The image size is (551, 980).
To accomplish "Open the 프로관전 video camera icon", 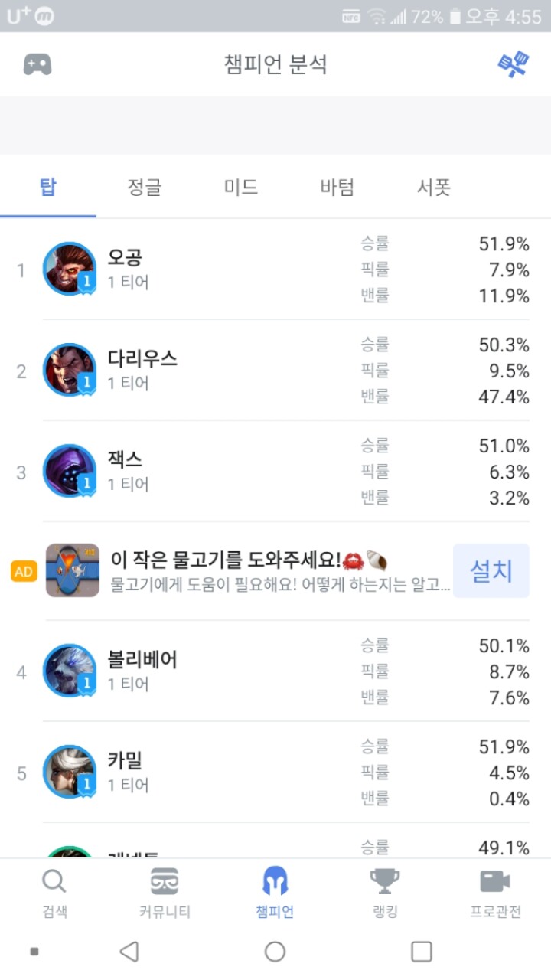I will 495,882.
